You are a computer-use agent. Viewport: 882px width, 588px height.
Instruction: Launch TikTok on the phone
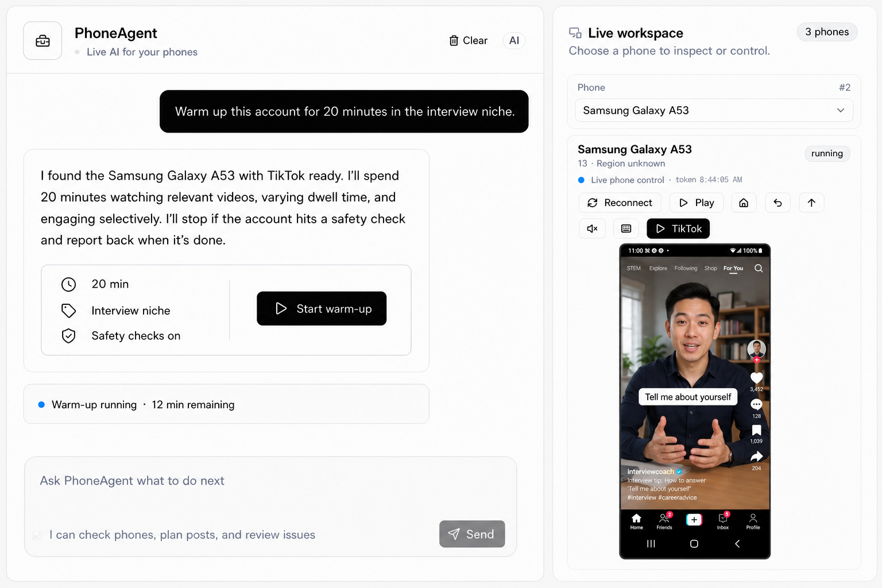[x=678, y=229]
